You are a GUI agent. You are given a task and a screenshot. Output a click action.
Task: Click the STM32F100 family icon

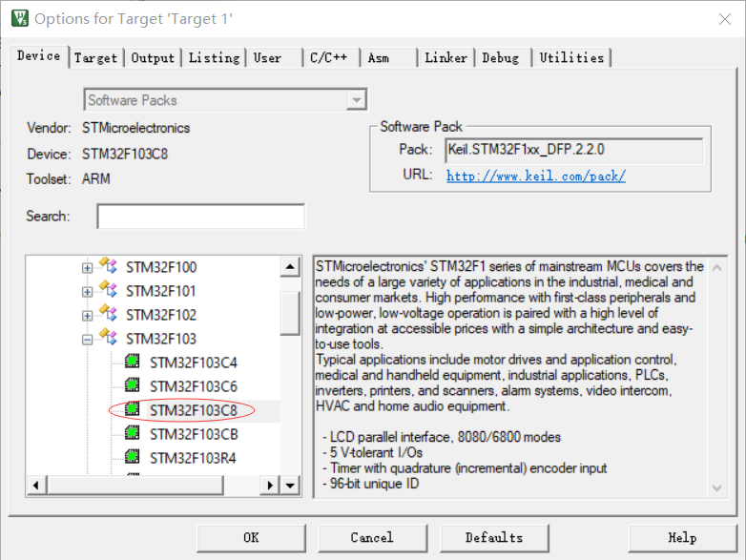click(x=109, y=265)
